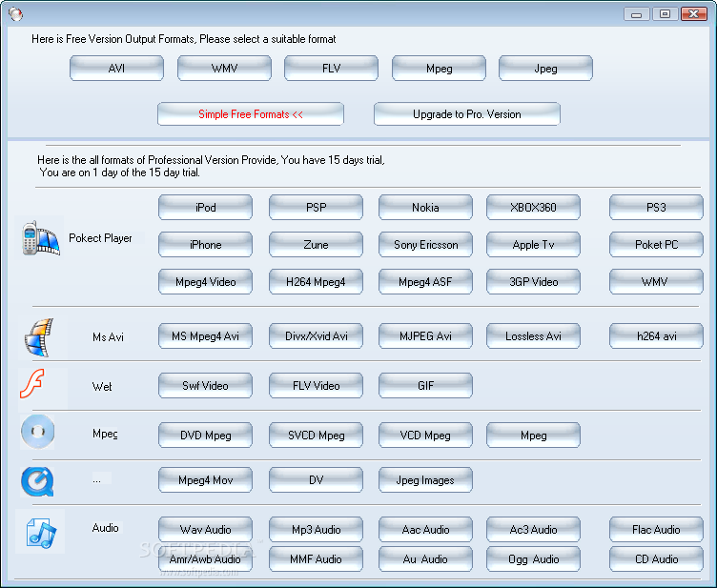Pick MJPEG Avi format

tap(425, 336)
